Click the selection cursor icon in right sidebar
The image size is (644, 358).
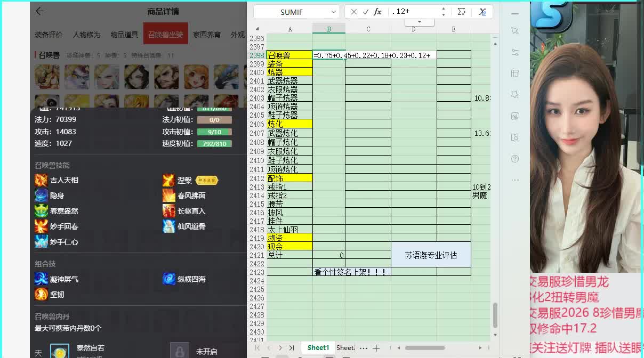click(514, 31)
